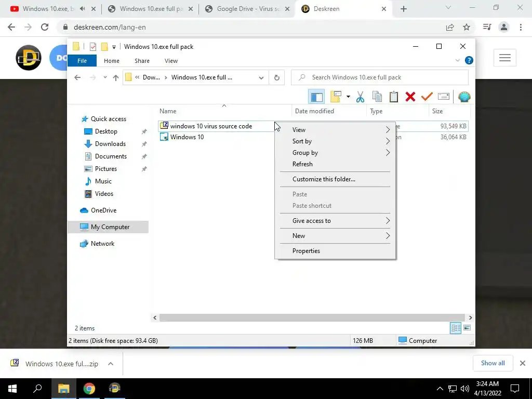The width and height of the screenshot is (532, 399).
Task: Switch to large thumbnails view icon in the status bar
Action: tap(467, 328)
